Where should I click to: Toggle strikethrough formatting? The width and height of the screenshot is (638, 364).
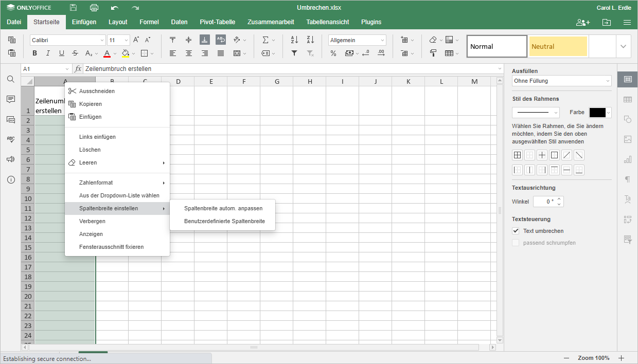[x=75, y=53]
